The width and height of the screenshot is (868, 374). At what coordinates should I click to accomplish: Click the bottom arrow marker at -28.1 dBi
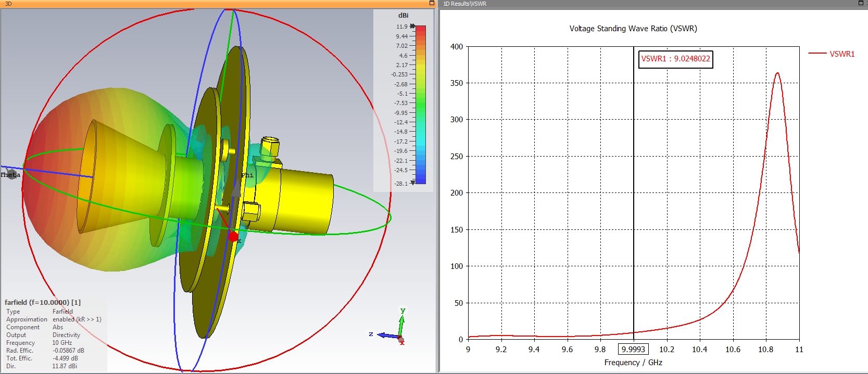click(413, 183)
